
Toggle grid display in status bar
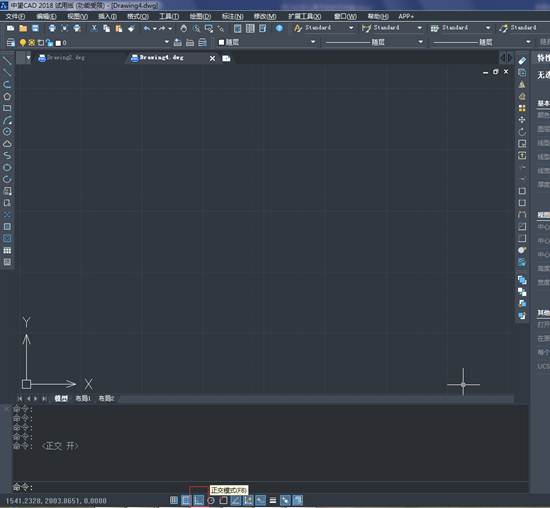[186, 500]
